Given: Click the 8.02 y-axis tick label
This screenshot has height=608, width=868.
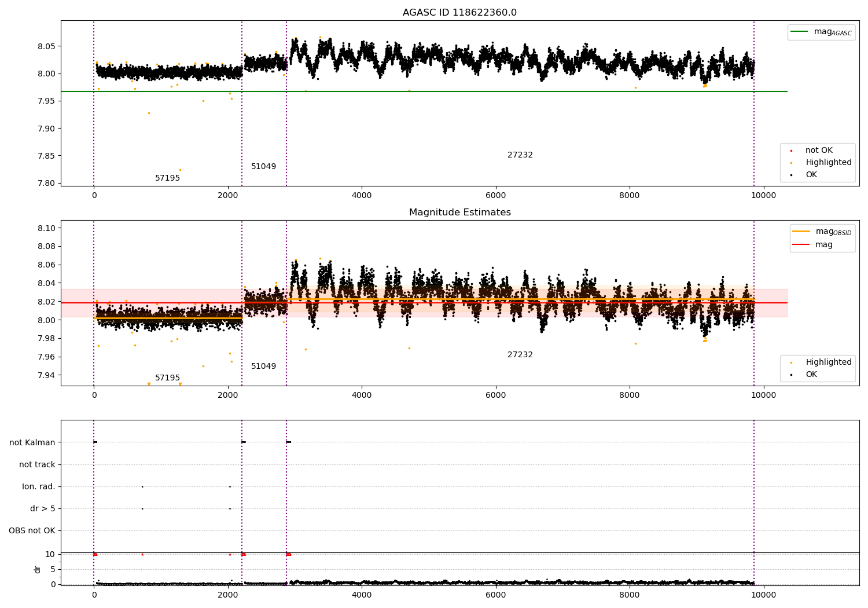Looking at the screenshot, I should point(46,302).
